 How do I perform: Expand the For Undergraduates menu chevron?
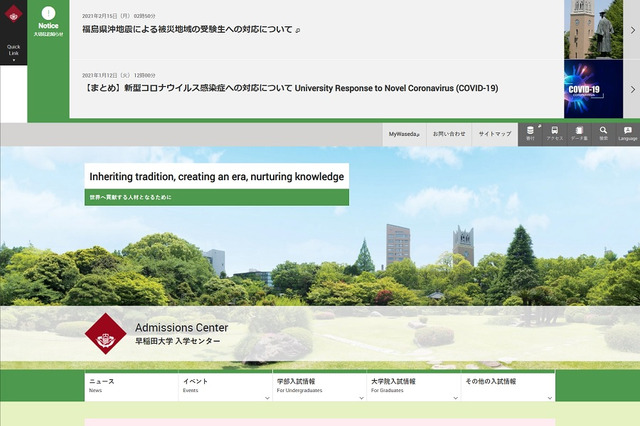coord(361,398)
